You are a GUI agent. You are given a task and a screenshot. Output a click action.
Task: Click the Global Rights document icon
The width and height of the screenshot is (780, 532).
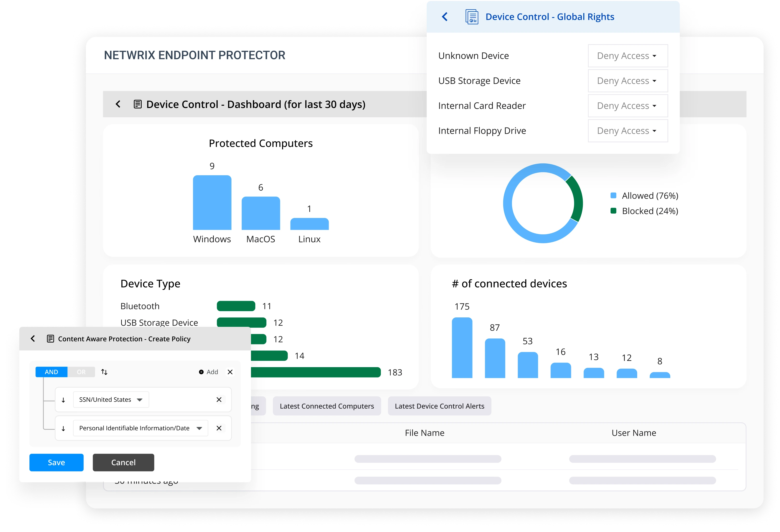click(472, 17)
